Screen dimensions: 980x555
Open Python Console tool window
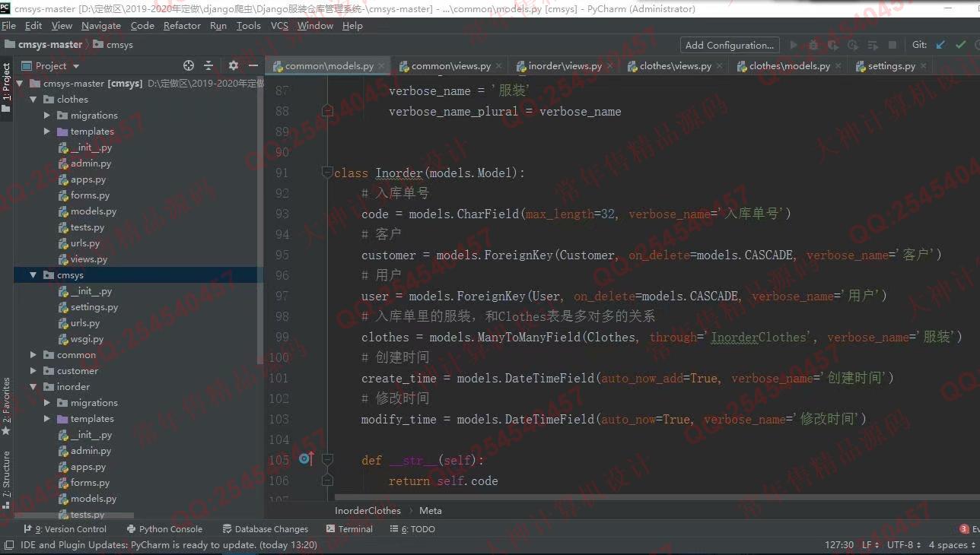tap(164, 529)
